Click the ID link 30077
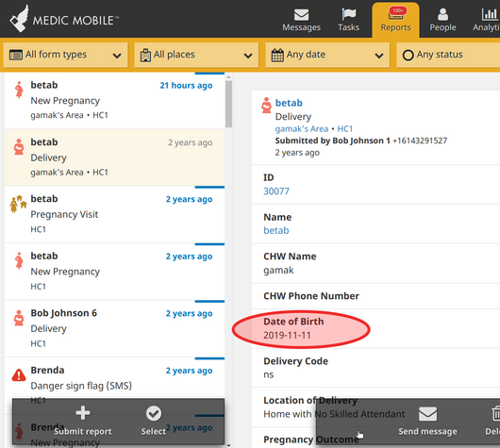500x448 pixels. pos(276,191)
